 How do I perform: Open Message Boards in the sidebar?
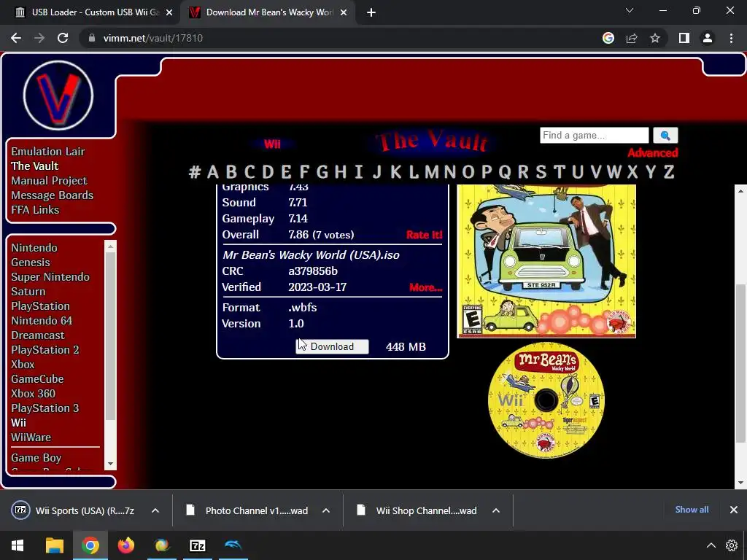(52, 195)
